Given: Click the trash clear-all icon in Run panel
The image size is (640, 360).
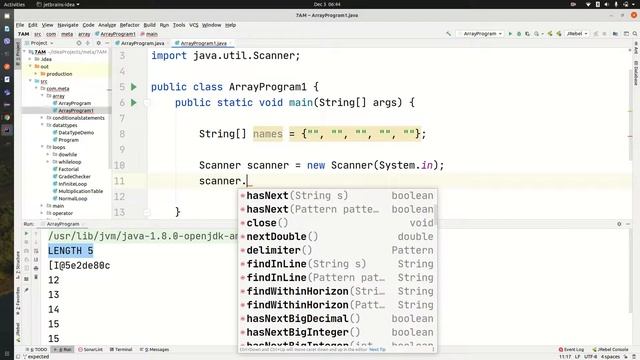Looking at the screenshot, I should tap(36, 277).
